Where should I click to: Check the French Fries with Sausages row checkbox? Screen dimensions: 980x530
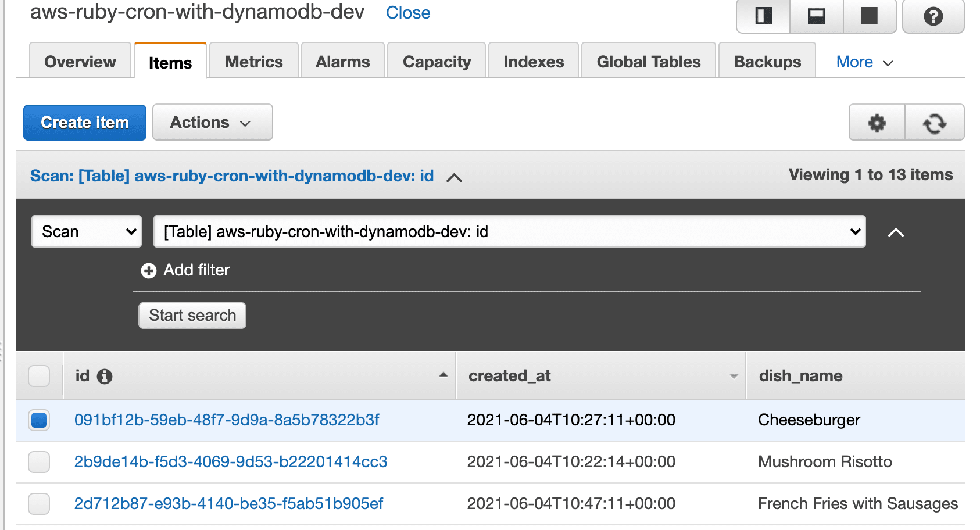click(x=39, y=504)
